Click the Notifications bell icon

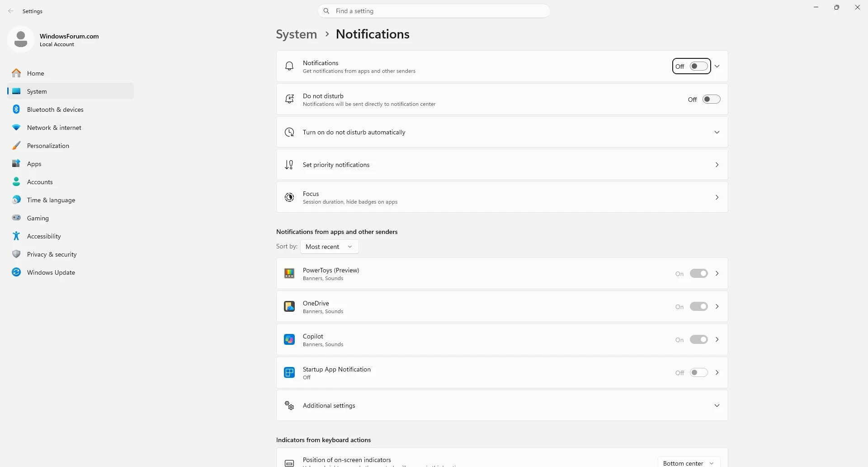[289, 66]
